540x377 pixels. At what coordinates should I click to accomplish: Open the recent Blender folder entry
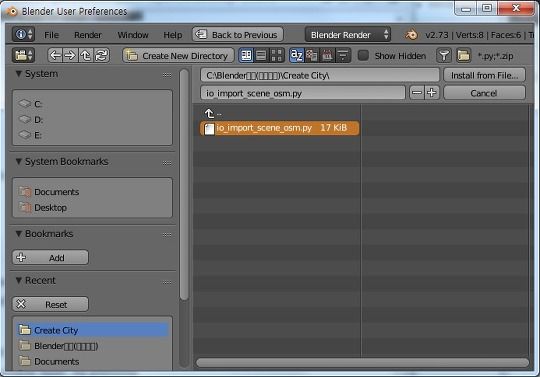click(x=92, y=346)
